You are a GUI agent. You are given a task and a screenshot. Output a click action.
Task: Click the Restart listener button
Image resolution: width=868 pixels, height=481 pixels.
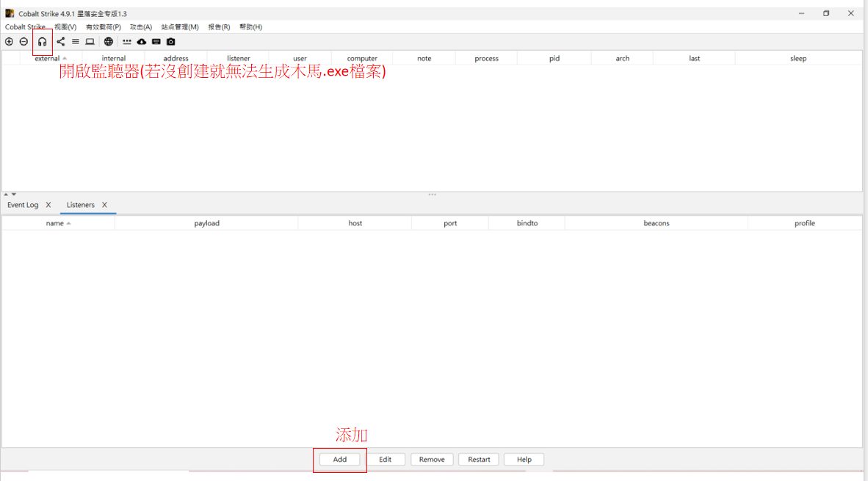coord(479,460)
